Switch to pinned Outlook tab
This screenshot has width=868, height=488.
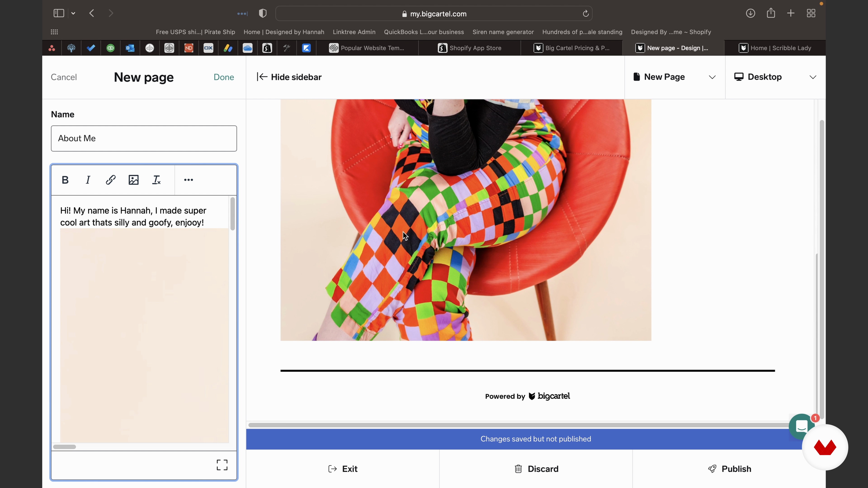130,48
